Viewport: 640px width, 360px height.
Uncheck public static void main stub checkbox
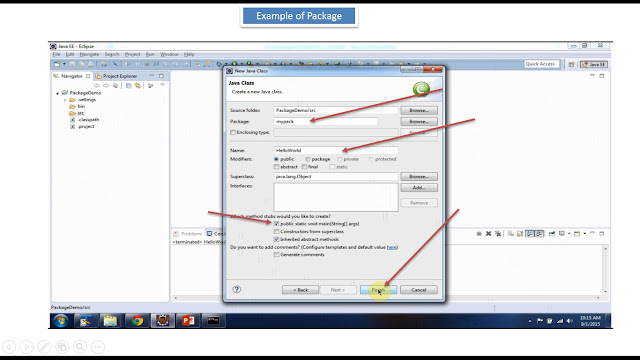click(276, 224)
